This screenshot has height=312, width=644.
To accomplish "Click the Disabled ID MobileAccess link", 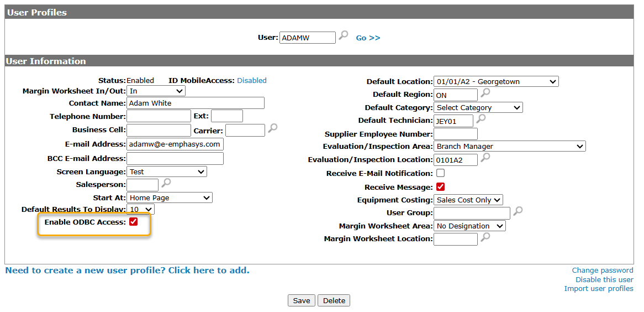I will (252, 81).
